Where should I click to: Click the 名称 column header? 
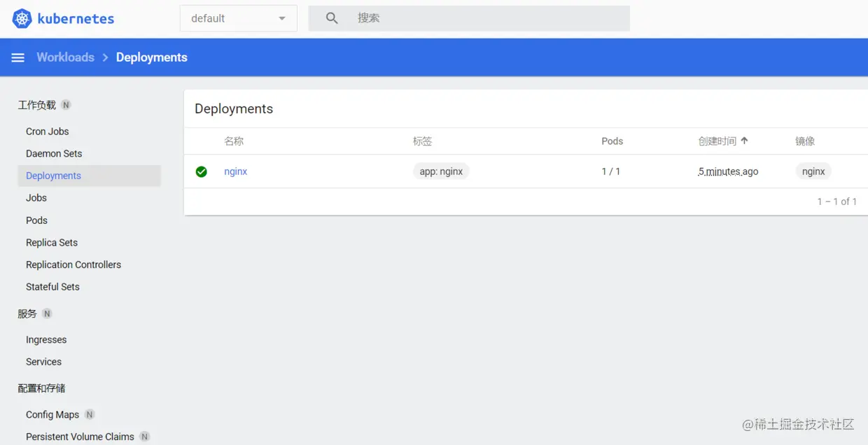234,141
